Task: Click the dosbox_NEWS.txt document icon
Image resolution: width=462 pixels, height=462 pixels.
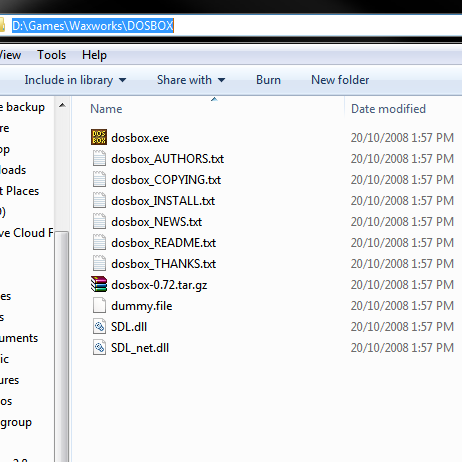Action: [99, 221]
